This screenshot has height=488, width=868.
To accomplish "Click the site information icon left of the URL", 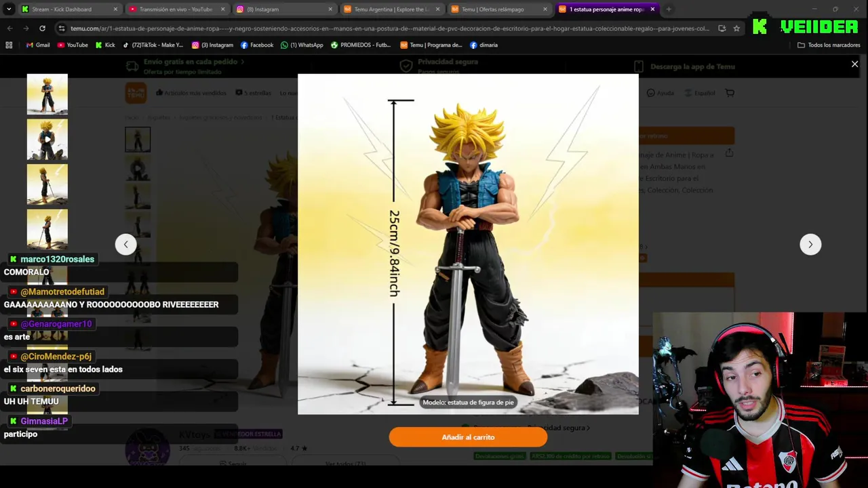I will [62, 28].
